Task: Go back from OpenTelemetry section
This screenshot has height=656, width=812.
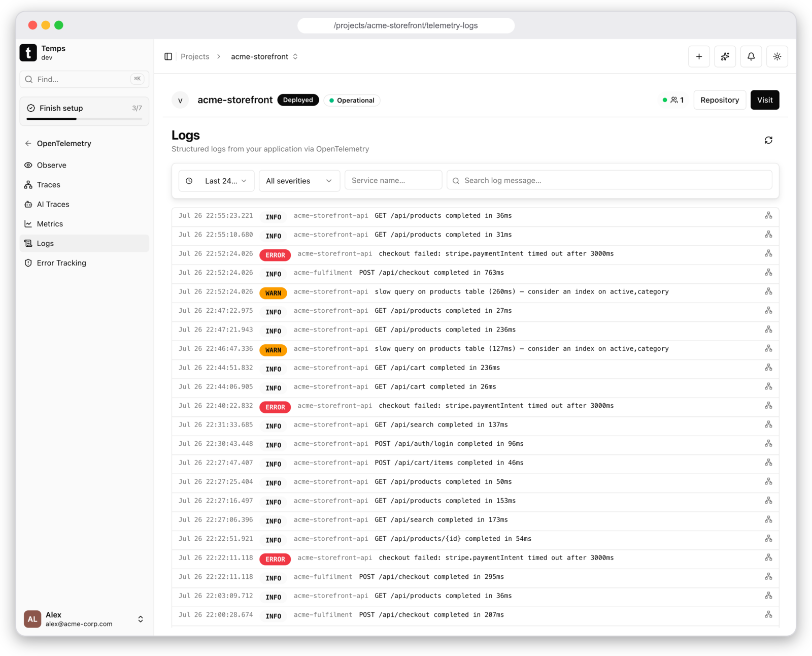Action: (28, 144)
